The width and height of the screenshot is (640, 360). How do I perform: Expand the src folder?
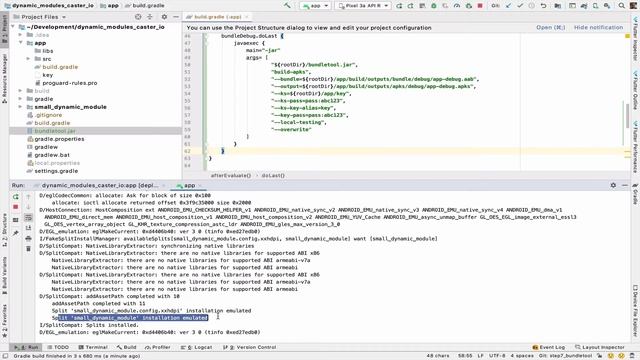(28, 59)
